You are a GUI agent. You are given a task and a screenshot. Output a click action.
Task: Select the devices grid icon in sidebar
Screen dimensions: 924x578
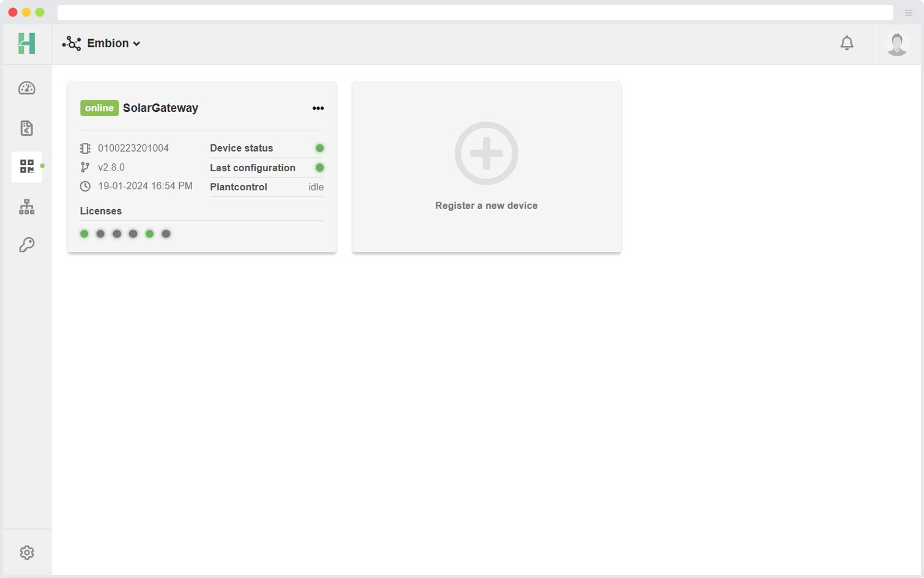pos(27,166)
